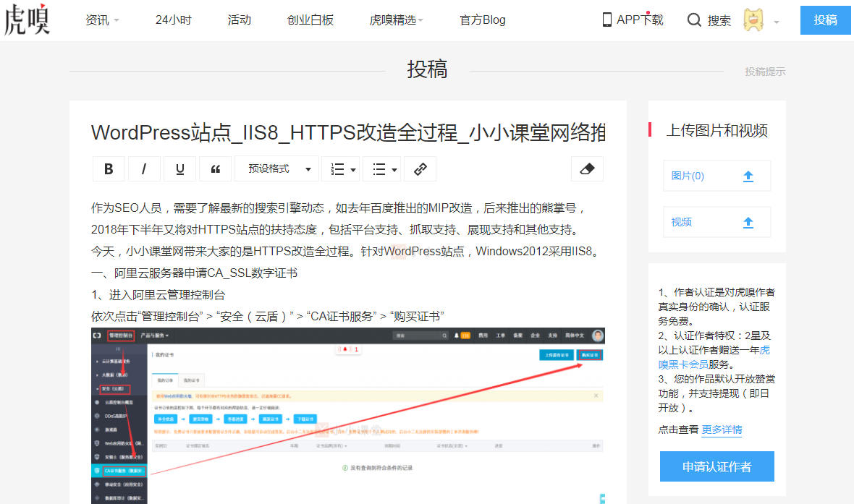Screen dimensions: 854x504
Task: Click the image upload arrow icon
Action: [x=748, y=176]
